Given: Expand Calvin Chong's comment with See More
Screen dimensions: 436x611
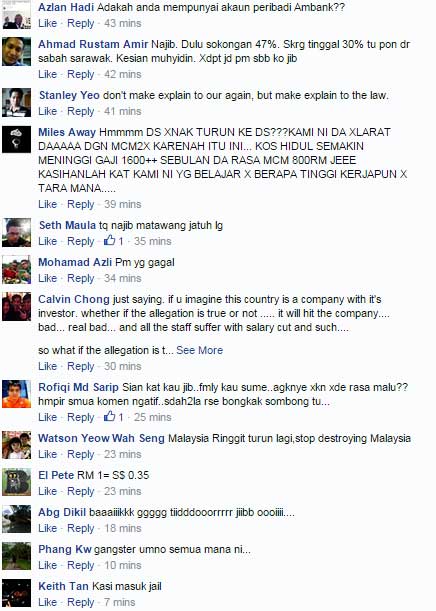Looking at the screenshot, I should click(199, 350).
